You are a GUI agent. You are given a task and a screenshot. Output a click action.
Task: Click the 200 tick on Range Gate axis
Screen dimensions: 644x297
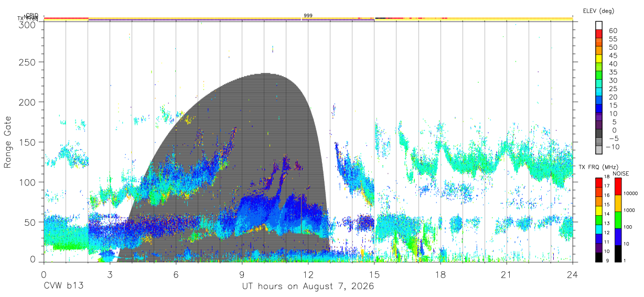[x=28, y=102]
